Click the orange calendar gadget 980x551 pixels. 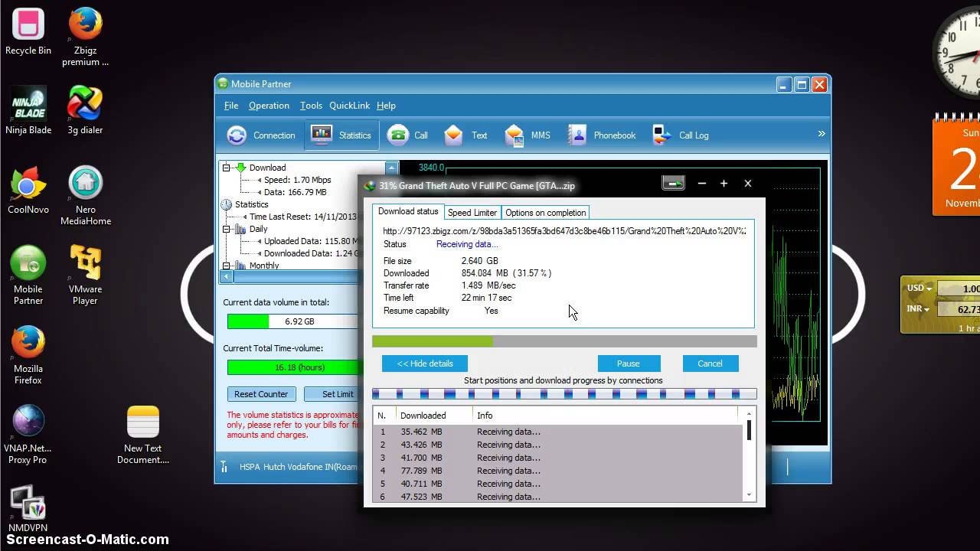tap(957, 165)
